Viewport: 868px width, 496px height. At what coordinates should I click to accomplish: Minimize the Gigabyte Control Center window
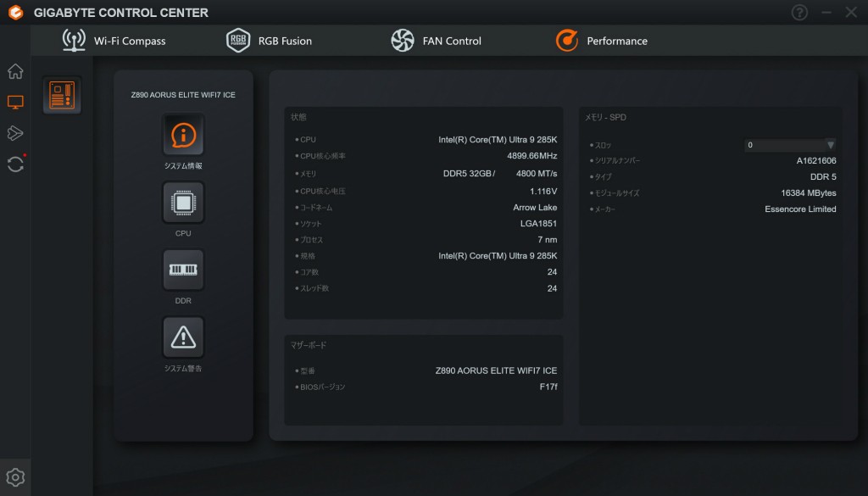coord(826,13)
